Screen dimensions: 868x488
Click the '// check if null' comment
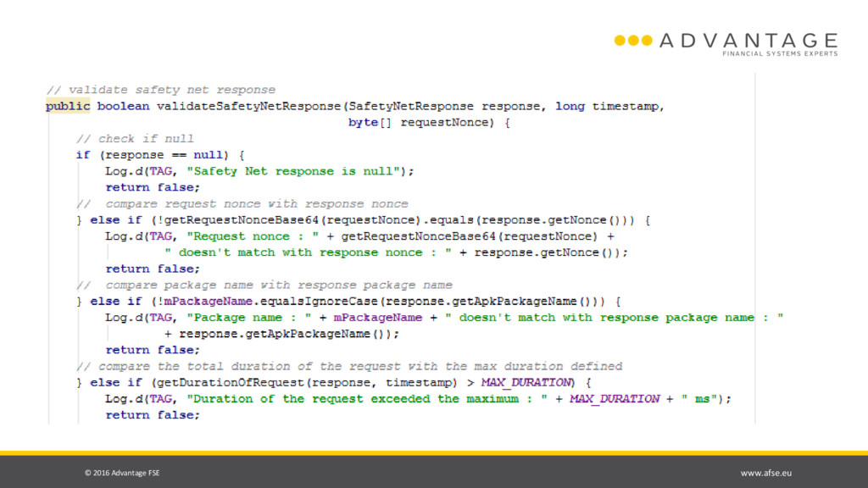pyautogui.click(x=135, y=139)
